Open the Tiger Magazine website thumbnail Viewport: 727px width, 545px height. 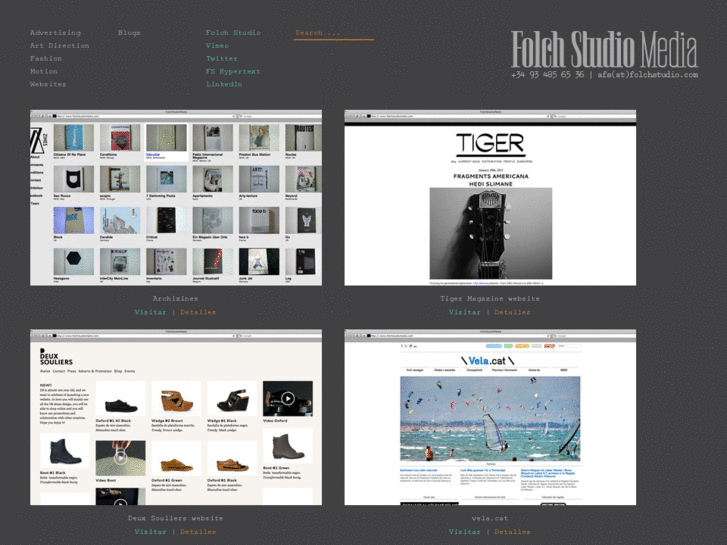point(490,198)
